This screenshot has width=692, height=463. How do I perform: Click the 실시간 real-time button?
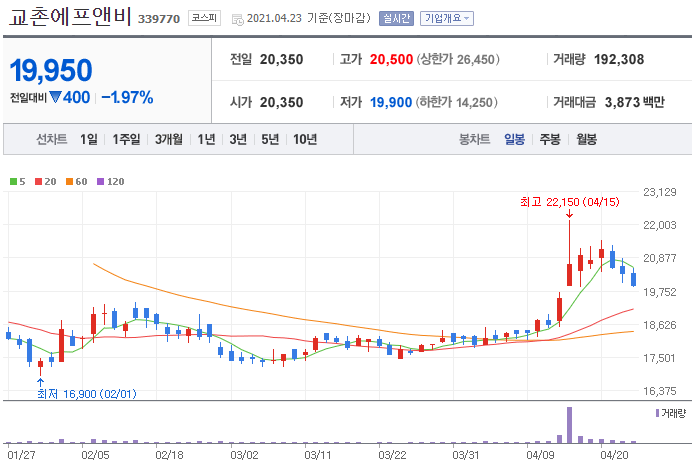[396, 18]
